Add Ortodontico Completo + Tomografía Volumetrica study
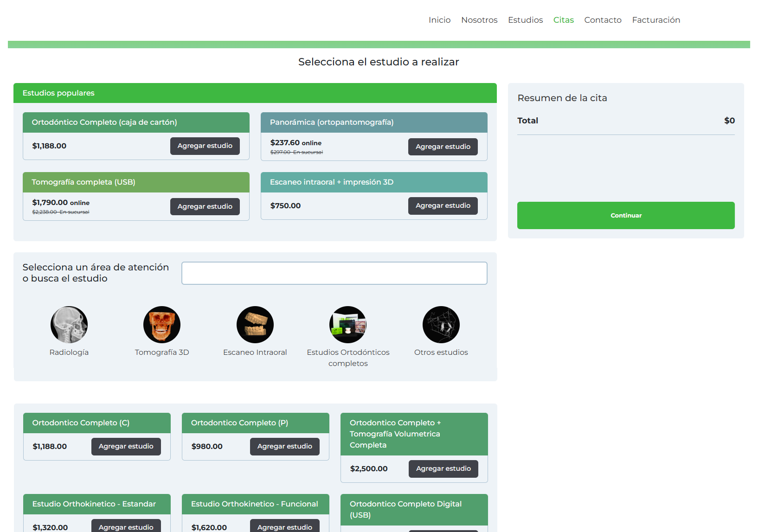The height and width of the screenshot is (532, 758). (443, 469)
